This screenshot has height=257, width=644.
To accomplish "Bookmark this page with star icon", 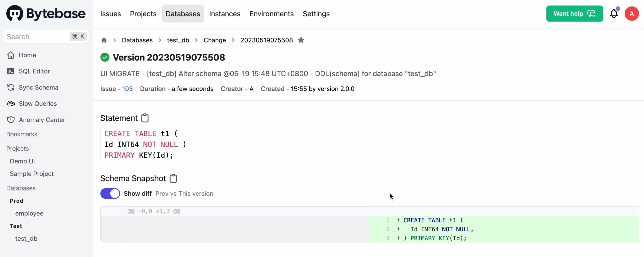I will point(301,40).
